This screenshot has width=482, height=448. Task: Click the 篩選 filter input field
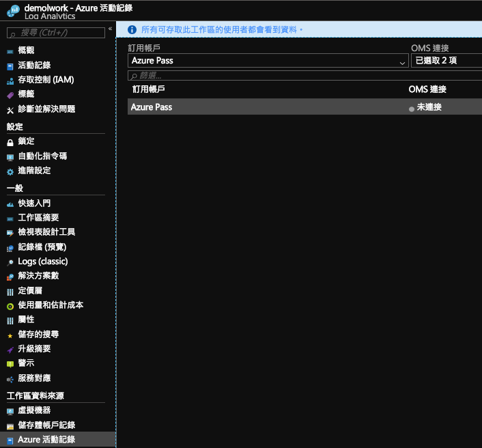click(304, 75)
